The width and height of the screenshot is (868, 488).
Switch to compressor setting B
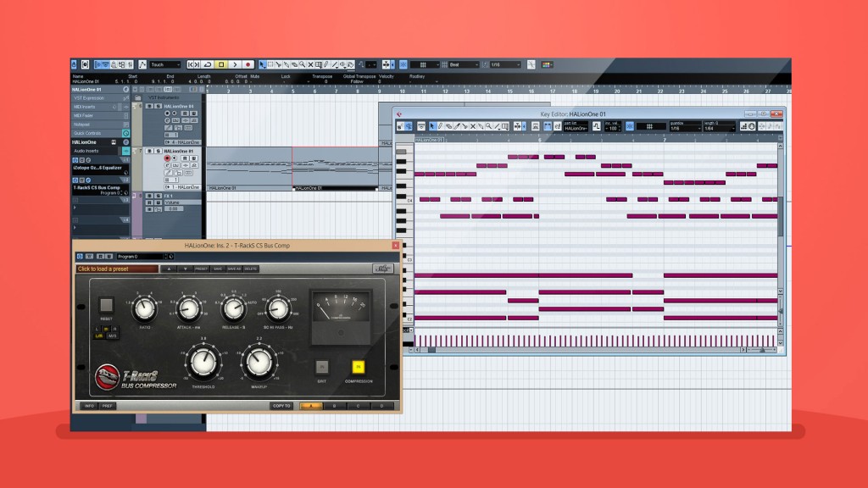[x=334, y=406]
